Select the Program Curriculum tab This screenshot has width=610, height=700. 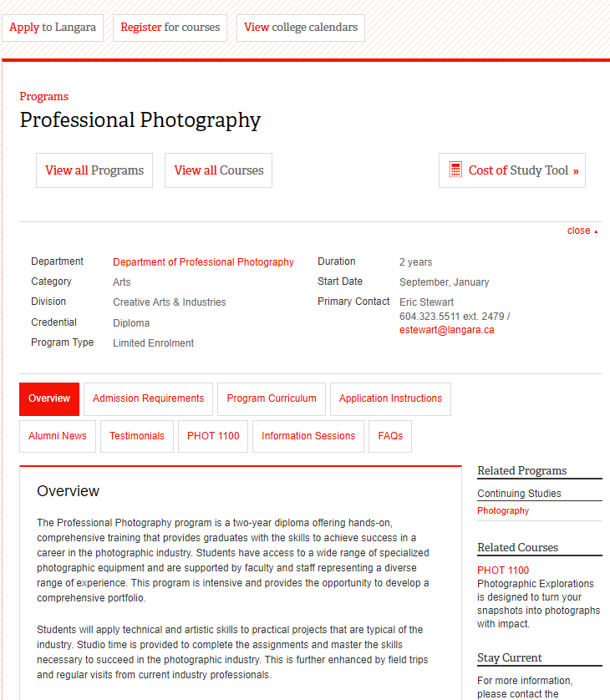[x=272, y=398]
